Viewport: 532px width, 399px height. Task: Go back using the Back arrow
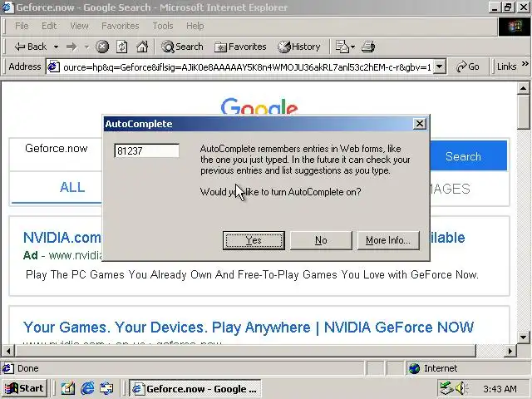pos(30,47)
